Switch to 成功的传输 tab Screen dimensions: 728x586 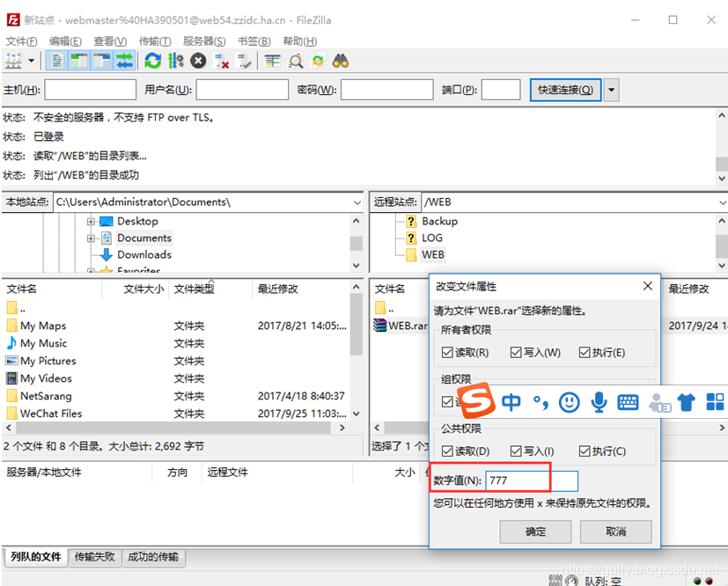point(153,557)
